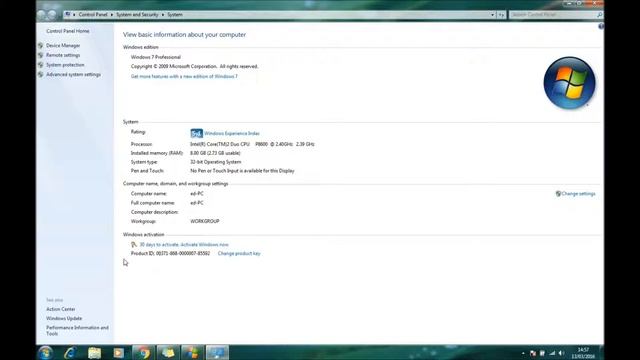Image resolution: width=640 pixels, height=360 pixels.
Task: Click the shield icon beside System protection
Action: 41,65
